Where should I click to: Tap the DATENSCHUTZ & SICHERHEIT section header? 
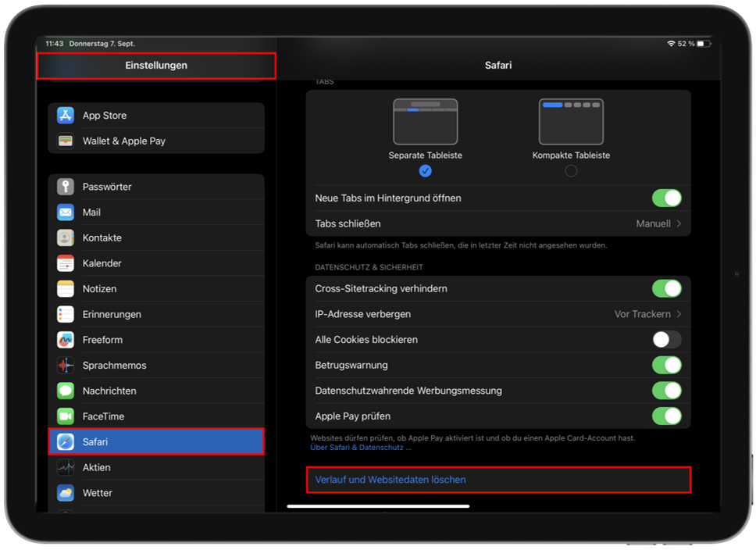click(x=369, y=267)
